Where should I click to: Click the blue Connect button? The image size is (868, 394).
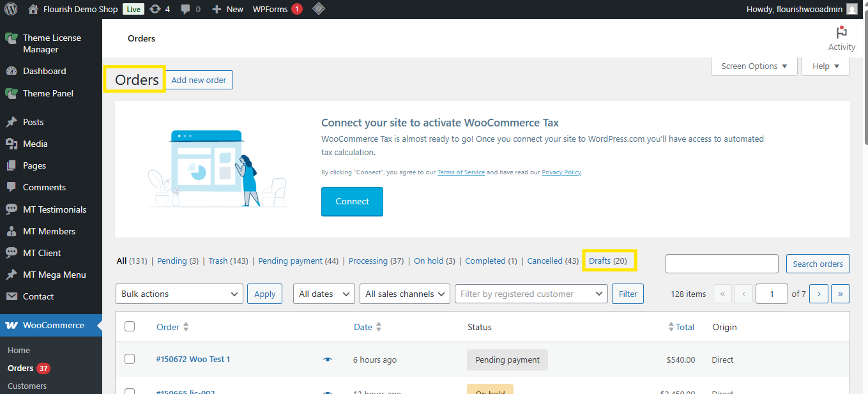[x=352, y=201]
